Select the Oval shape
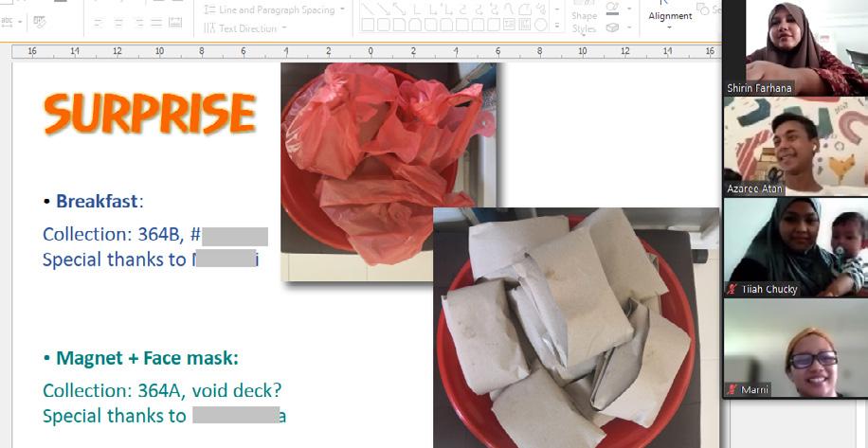868x448 pixels. 541,25
